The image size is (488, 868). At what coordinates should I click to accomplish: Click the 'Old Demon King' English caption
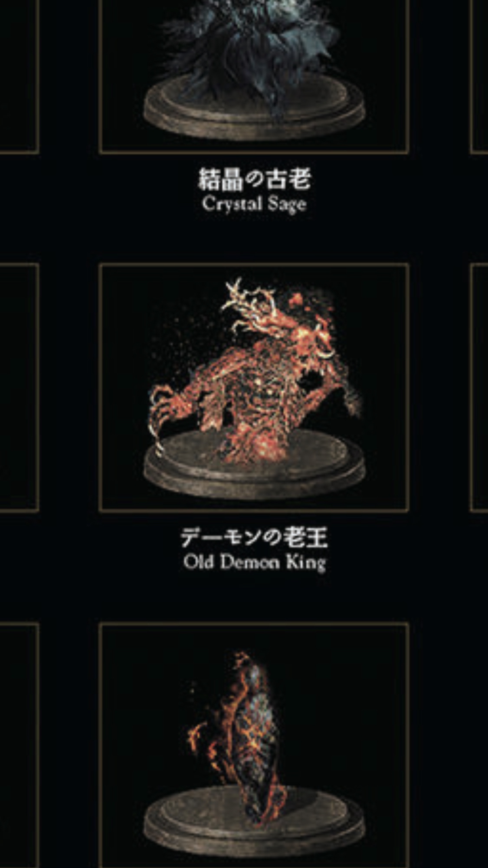coord(254,563)
